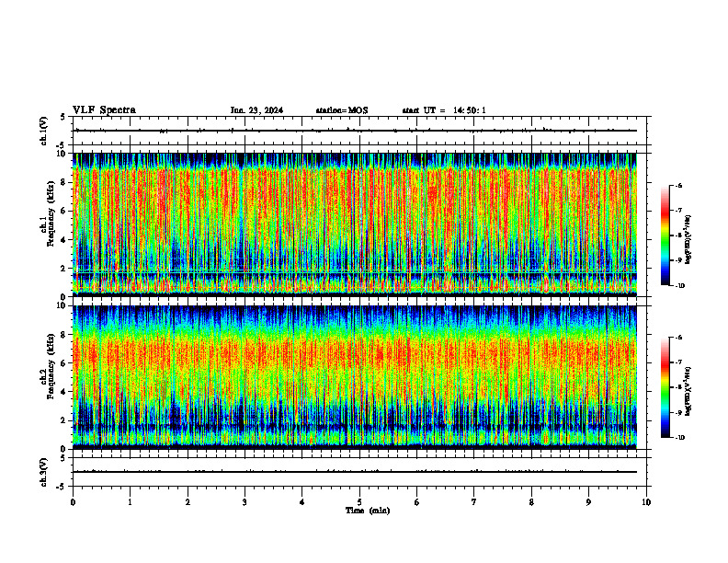Click the "Time (min)" x-axis label
Viewport: 728px width, 563px height.
[368, 511]
